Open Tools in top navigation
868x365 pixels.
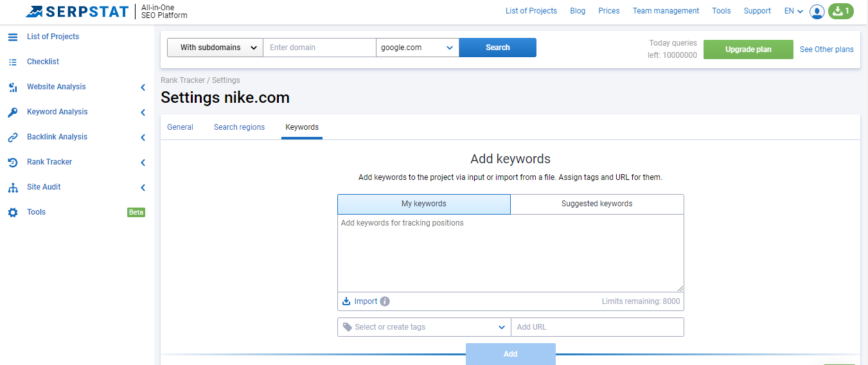point(722,11)
